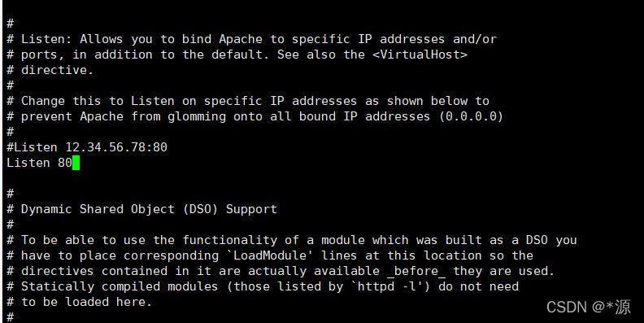Screen dimensions: 644x323
Task: Click the '(0.0.0.0)' address text
Action: point(471,116)
